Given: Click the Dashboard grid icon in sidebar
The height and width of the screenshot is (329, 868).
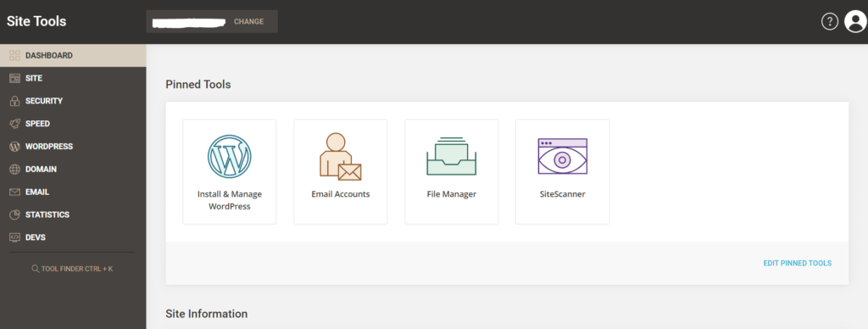Looking at the screenshot, I should tap(15, 55).
